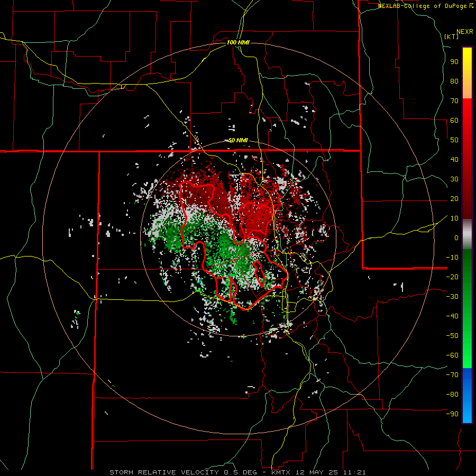476x476 pixels.
Task: Click the -80 value on velocity scale
Action: point(452,395)
